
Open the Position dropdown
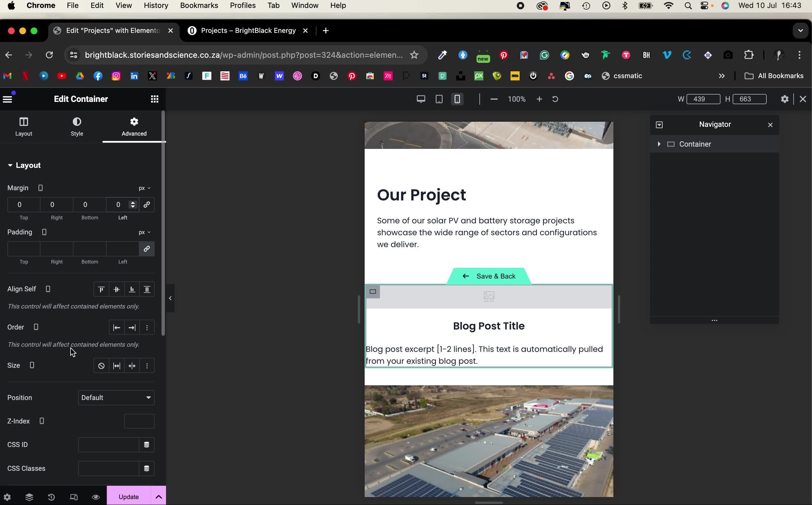116,397
